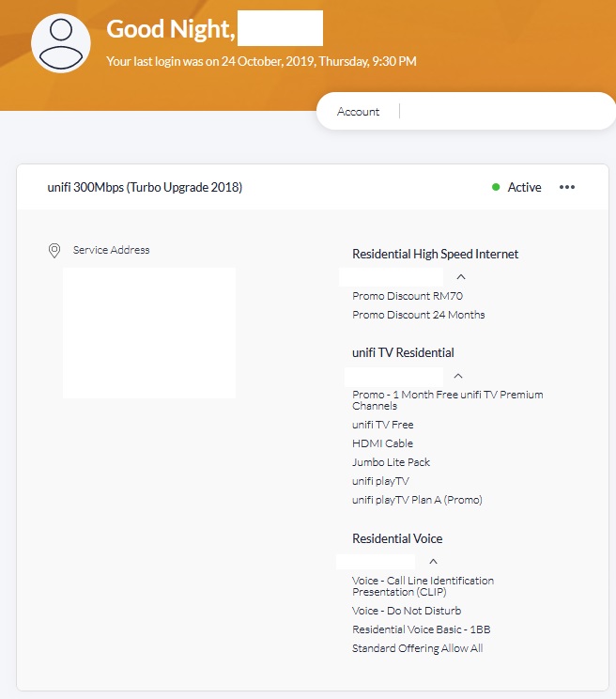Select Residential Voice Basic - 1BB item
The image size is (616, 699).
pos(421,629)
